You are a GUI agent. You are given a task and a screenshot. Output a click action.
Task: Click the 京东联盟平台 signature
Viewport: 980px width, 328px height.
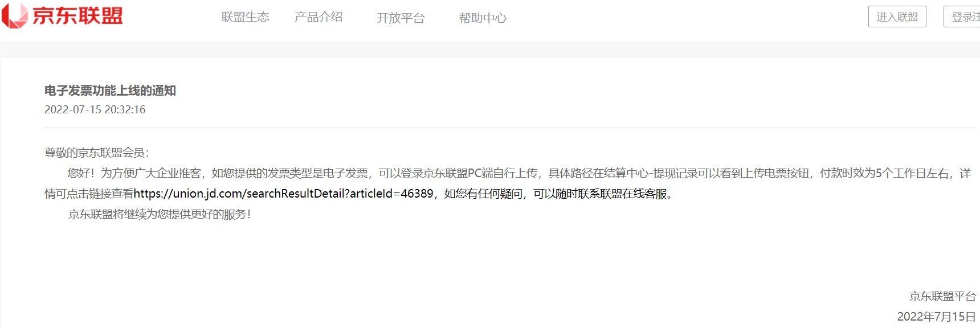pos(942,296)
